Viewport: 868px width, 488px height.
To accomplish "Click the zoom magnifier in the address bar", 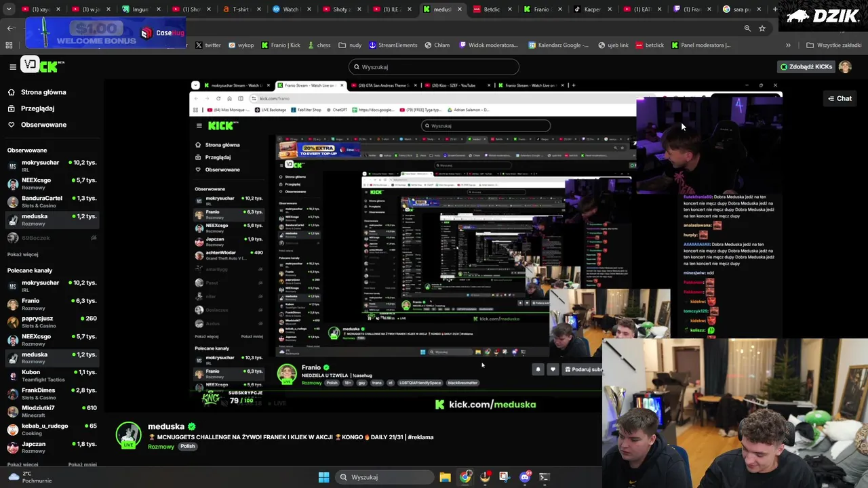I will click(x=747, y=28).
